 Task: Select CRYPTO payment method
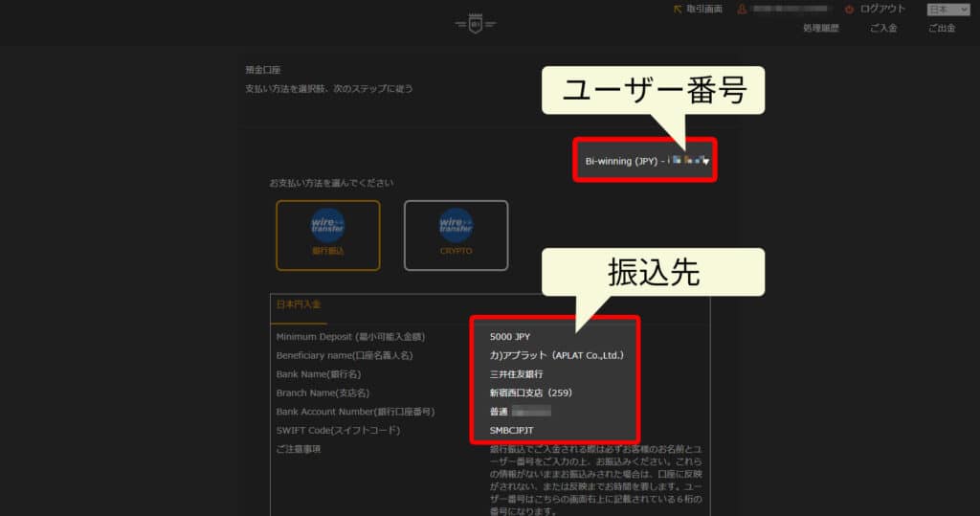pos(457,236)
